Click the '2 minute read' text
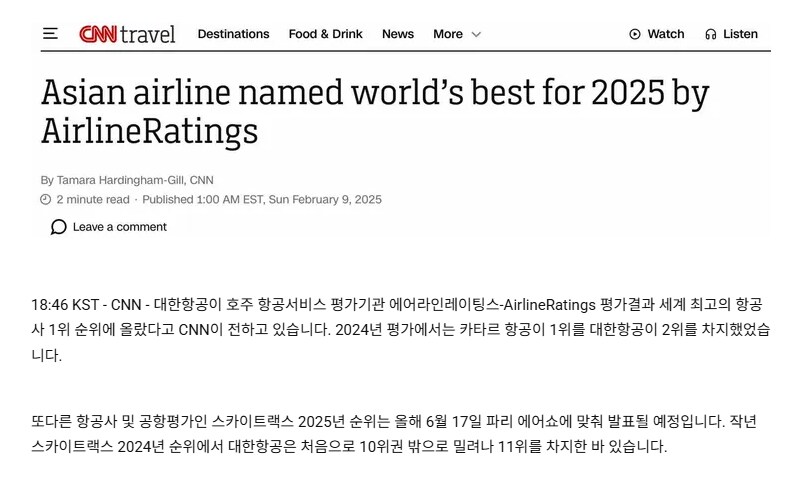 (x=93, y=199)
